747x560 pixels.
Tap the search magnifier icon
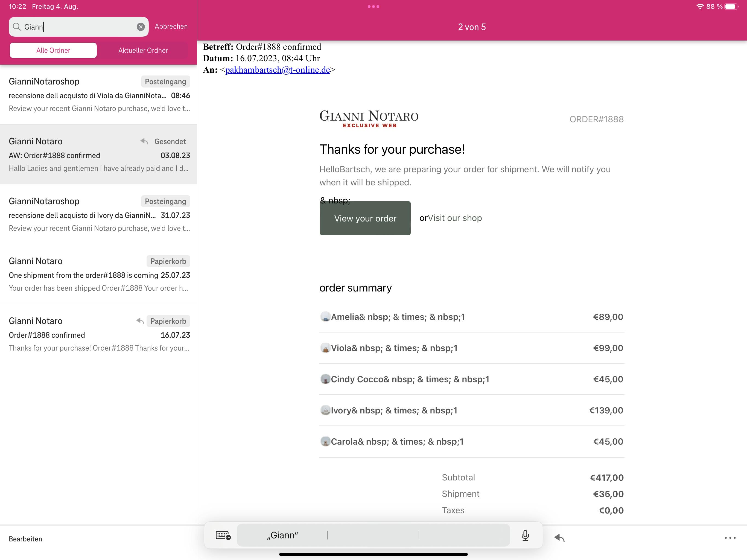(17, 27)
